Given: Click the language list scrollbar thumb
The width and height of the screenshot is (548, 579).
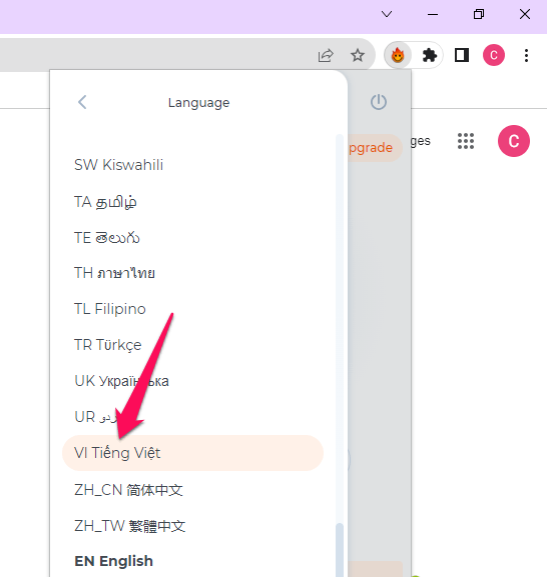Looking at the screenshot, I should 339,550.
